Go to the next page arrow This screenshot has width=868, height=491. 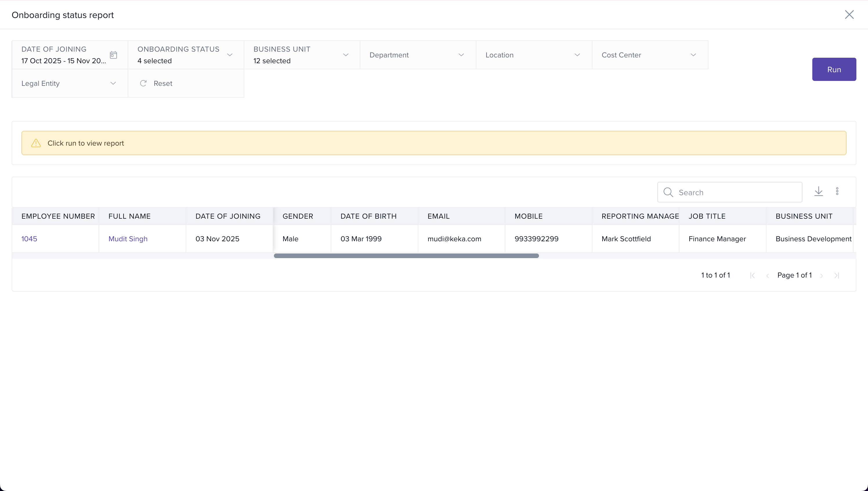click(x=822, y=276)
